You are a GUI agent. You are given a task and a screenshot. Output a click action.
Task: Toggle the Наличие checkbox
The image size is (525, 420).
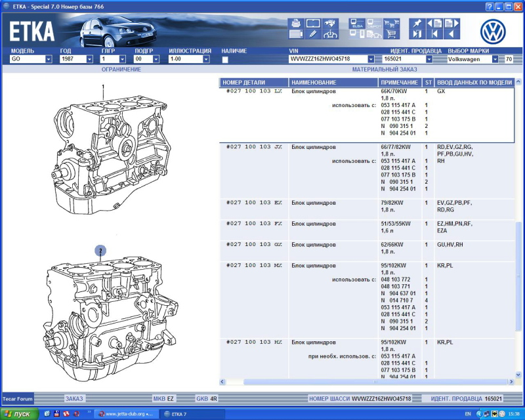pyautogui.click(x=225, y=60)
